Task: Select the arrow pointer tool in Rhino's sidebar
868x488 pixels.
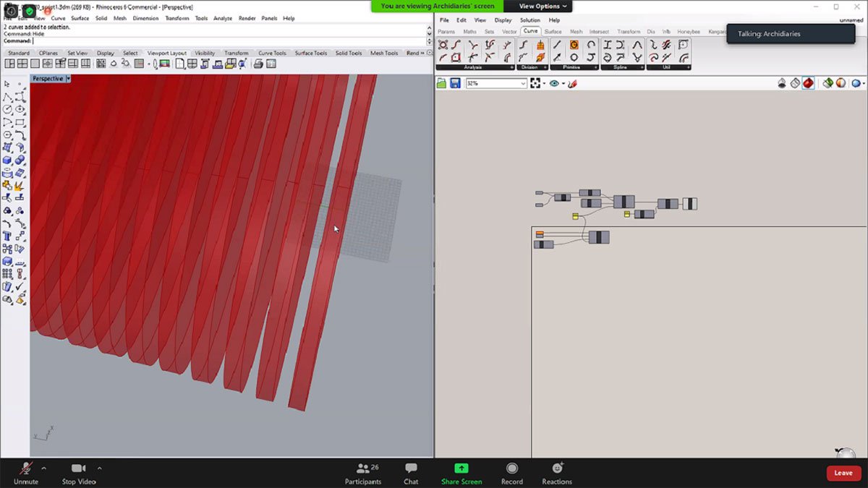Action: click(7, 83)
